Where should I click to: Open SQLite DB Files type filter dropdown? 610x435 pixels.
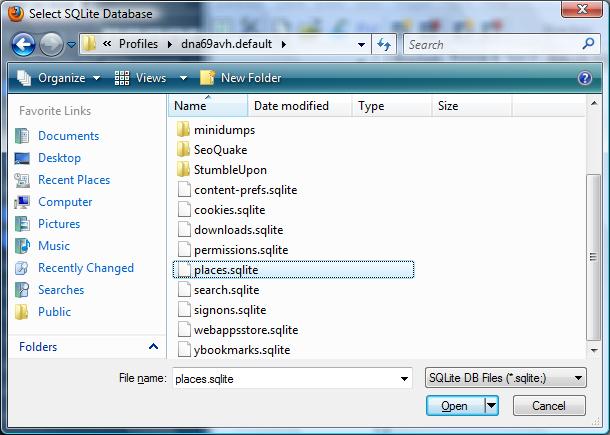click(x=506, y=378)
